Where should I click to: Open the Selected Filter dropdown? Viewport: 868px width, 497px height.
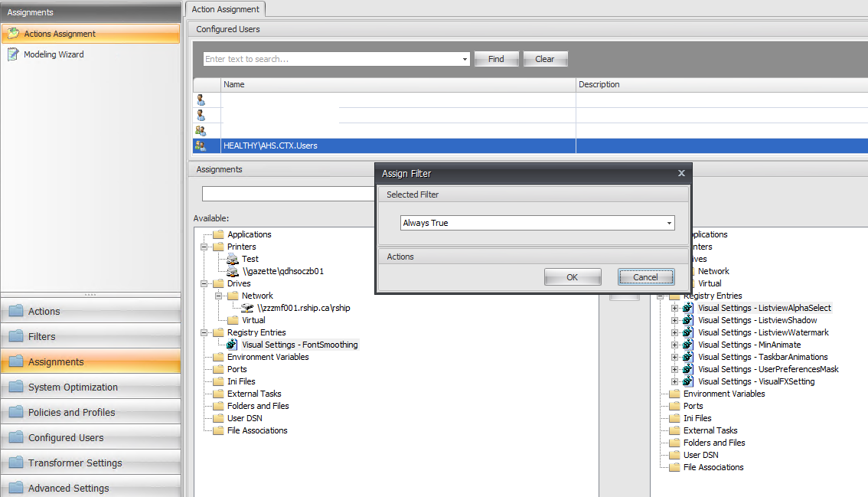[669, 224]
